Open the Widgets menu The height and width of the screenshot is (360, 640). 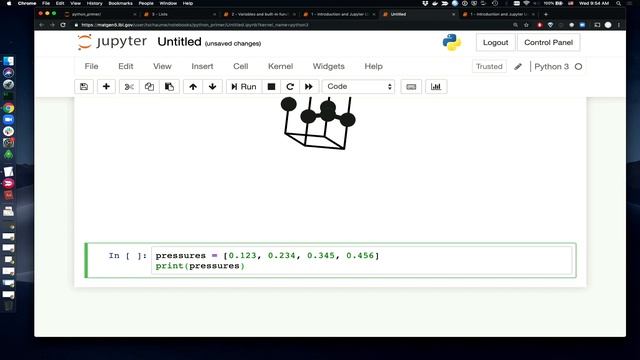(329, 66)
